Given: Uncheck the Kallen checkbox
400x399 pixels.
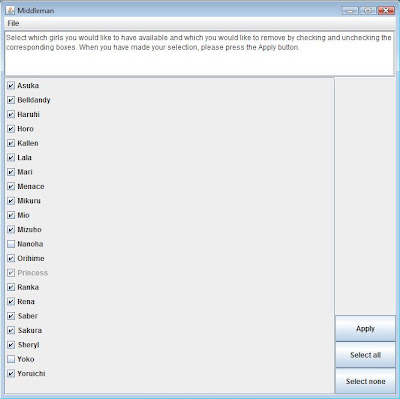Looking at the screenshot, I should (x=11, y=143).
